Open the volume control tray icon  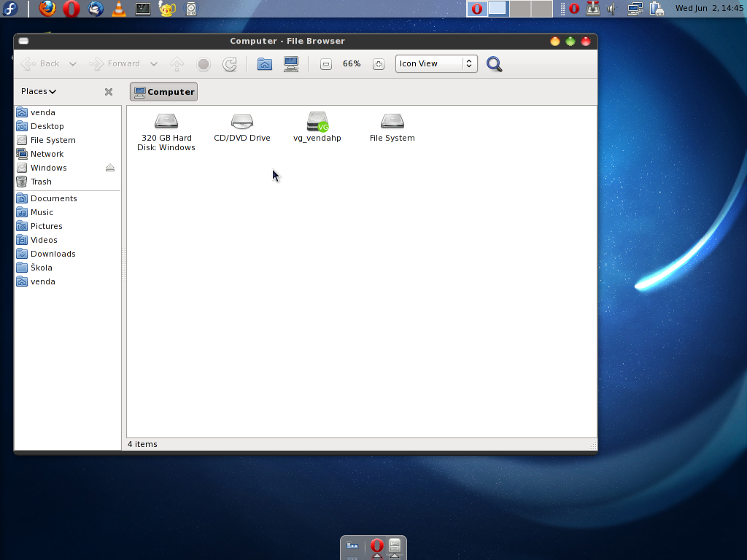(x=612, y=9)
